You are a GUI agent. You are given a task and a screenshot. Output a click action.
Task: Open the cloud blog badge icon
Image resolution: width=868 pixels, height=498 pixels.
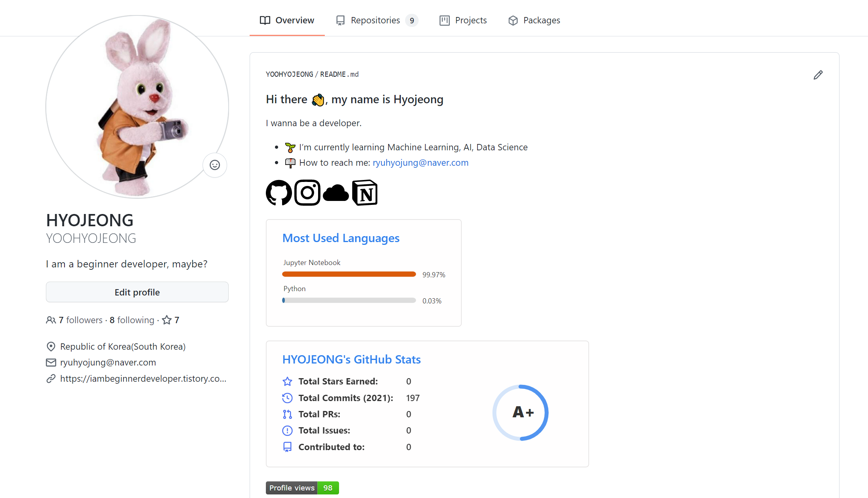336,193
